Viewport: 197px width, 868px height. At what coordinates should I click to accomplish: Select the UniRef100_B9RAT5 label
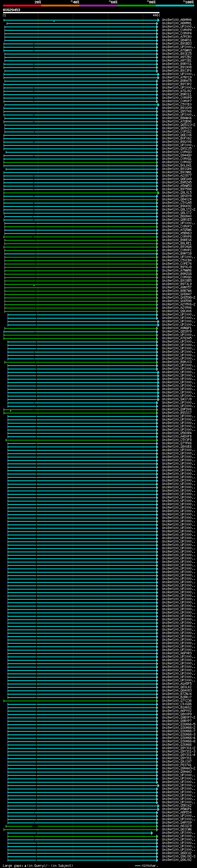177,81
